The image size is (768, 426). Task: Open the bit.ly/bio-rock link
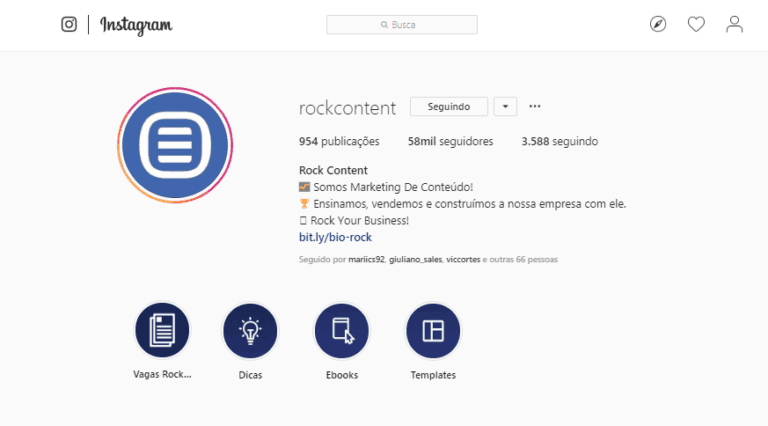click(x=336, y=237)
